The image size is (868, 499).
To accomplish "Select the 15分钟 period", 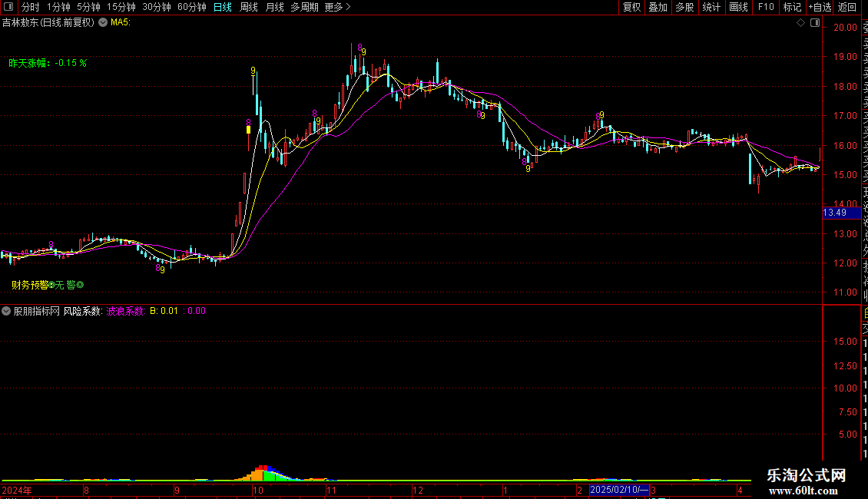I will [121, 7].
